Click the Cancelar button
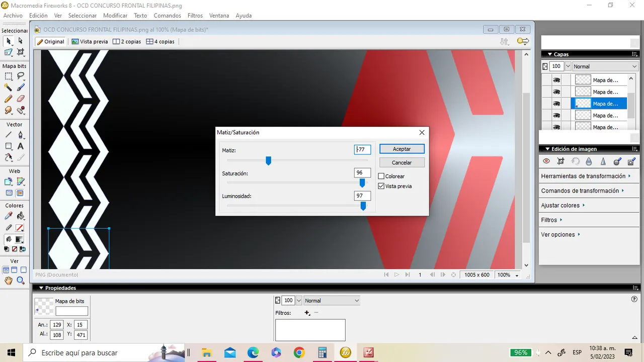The width and height of the screenshot is (644, 362). click(401, 162)
